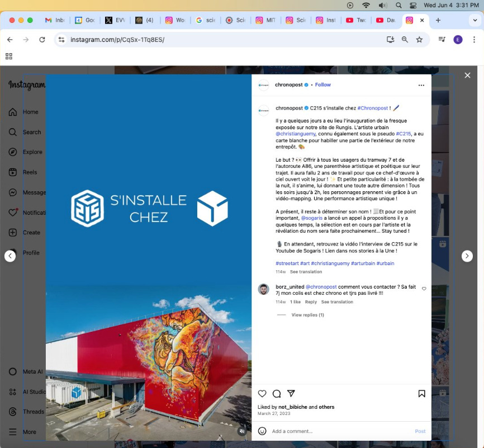
Task: Click the address bar URL
Action: (x=117, y=40)
